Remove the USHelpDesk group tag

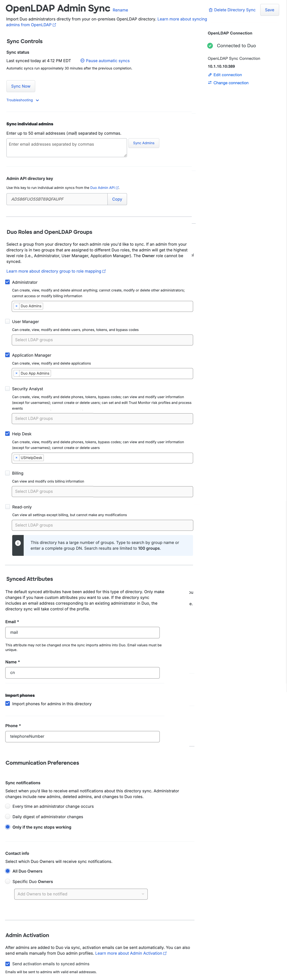[16, 458]
